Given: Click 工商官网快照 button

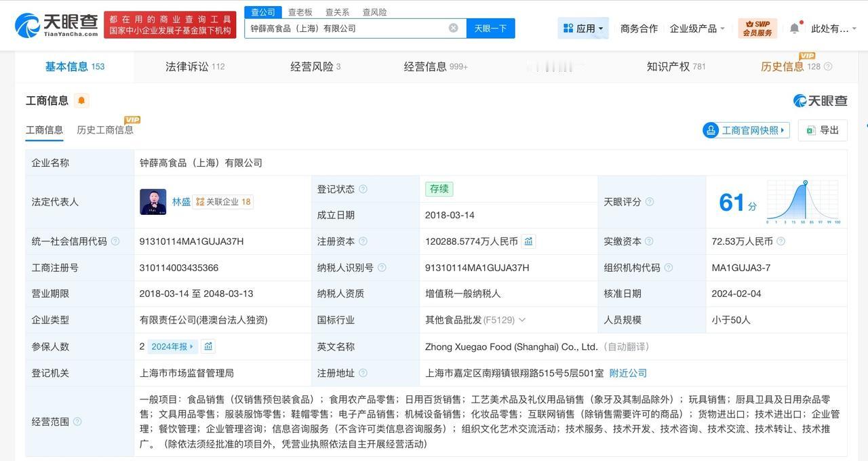Looking at the screenshot, I should [x=746, y=130].
